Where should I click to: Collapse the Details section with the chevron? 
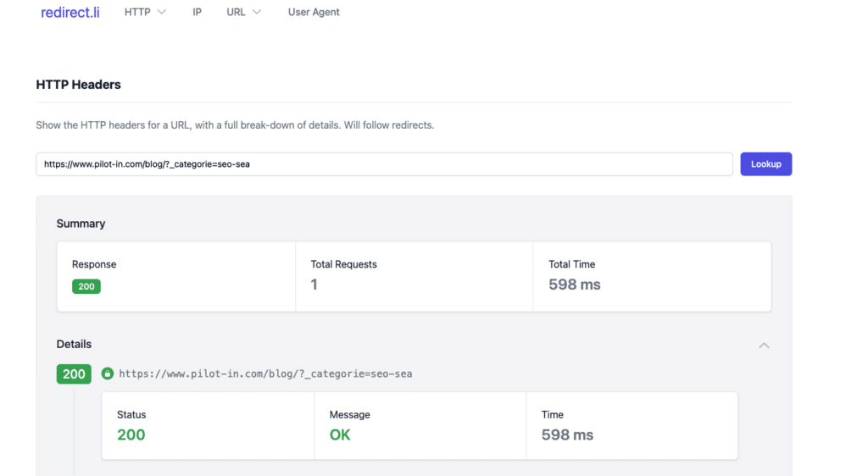click(764, 346)
